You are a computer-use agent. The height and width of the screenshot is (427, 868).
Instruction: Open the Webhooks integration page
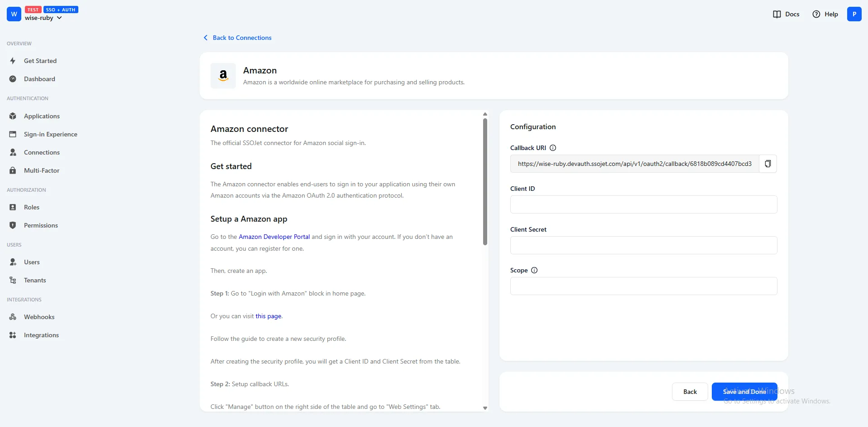click(x=39, y=316)
